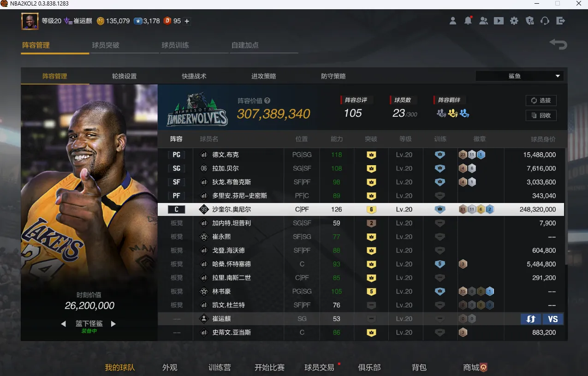
Task: Open the 鲨鱼 lineup dropdown
Action: 519,76
